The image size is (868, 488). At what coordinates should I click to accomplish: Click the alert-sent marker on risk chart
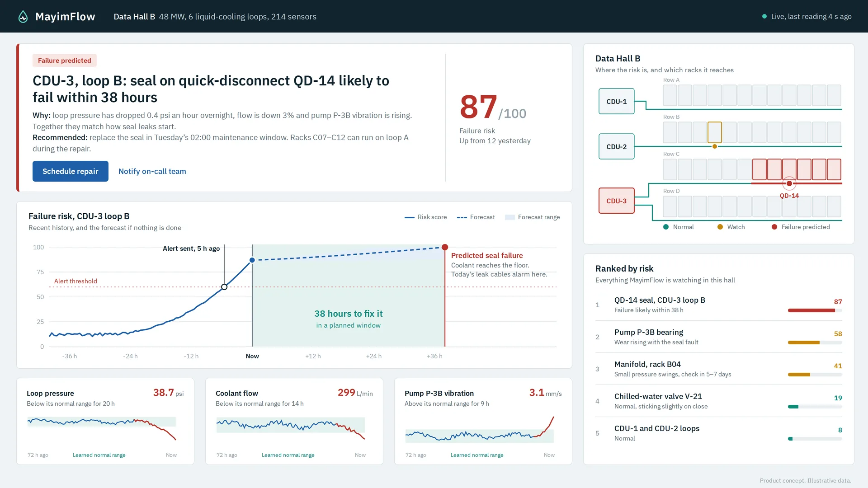click(224, 287)
